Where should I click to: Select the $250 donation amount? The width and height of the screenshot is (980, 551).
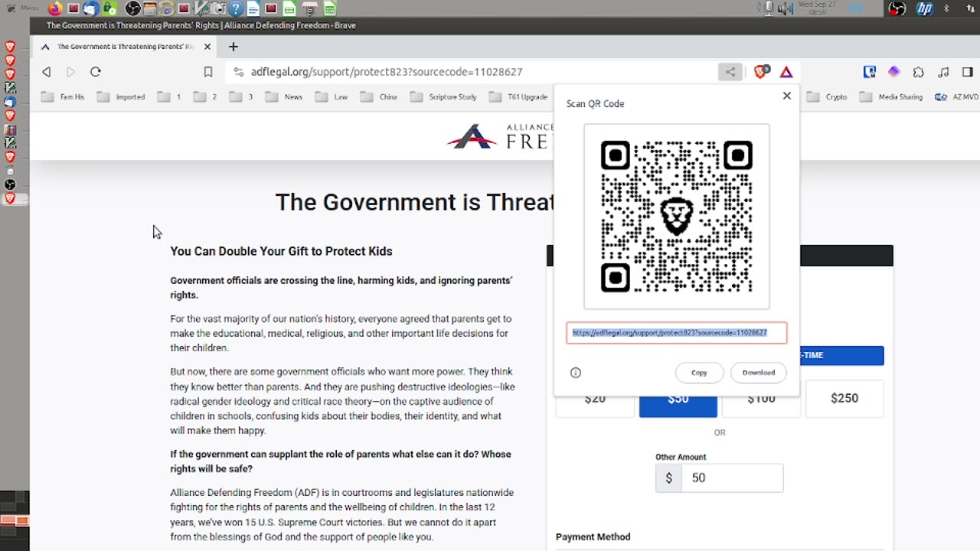click(x=844, y=398)
